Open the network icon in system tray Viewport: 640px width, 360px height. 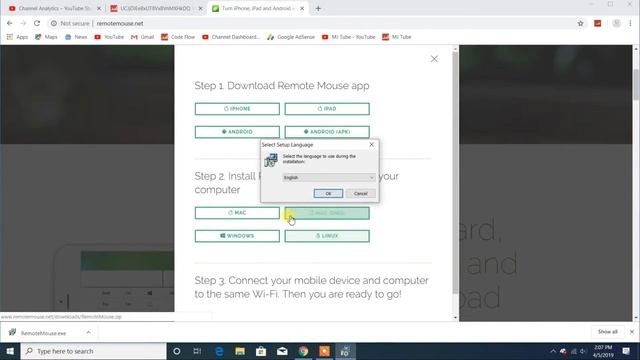tap(573, 351)
